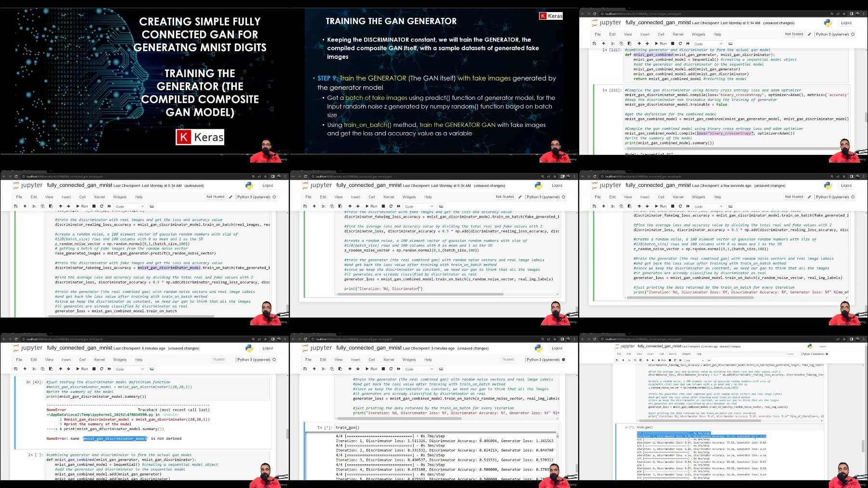This screenshot has height=488, width=868.
Task: Click Jupyter logo in the '6 minutes ago' notebook
Action: [28, 348]
